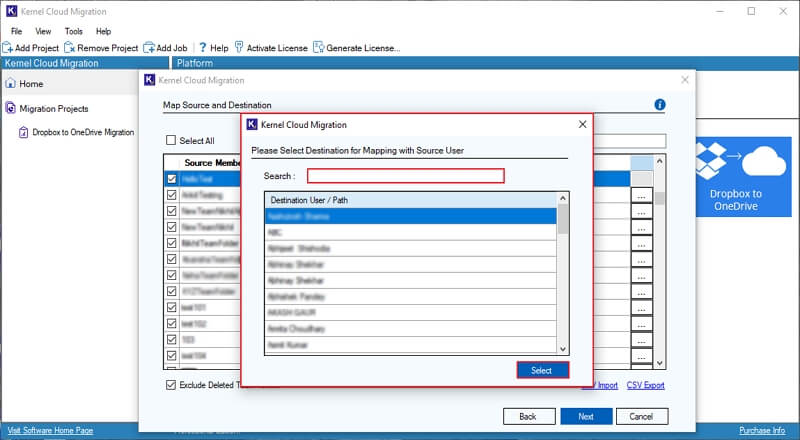800x440 pixels.
Task: Uncheck the test102 source row checkbox
Action: (171, 324)
